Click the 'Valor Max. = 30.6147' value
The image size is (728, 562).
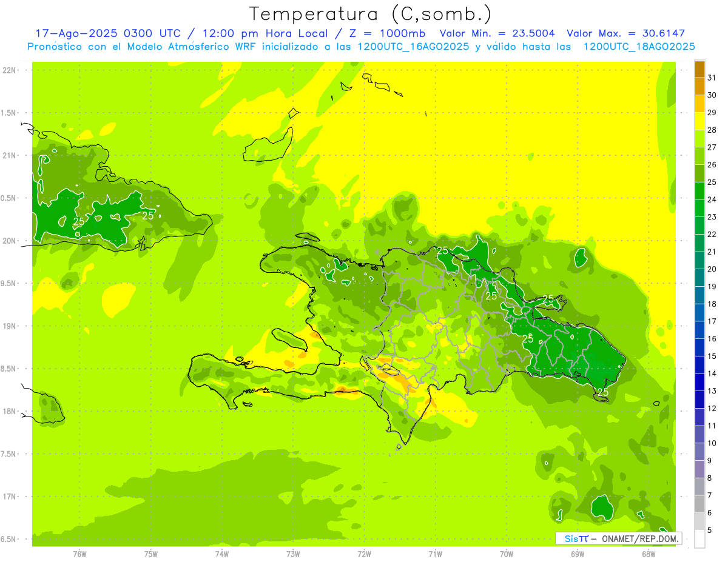[x=625, y=34]
